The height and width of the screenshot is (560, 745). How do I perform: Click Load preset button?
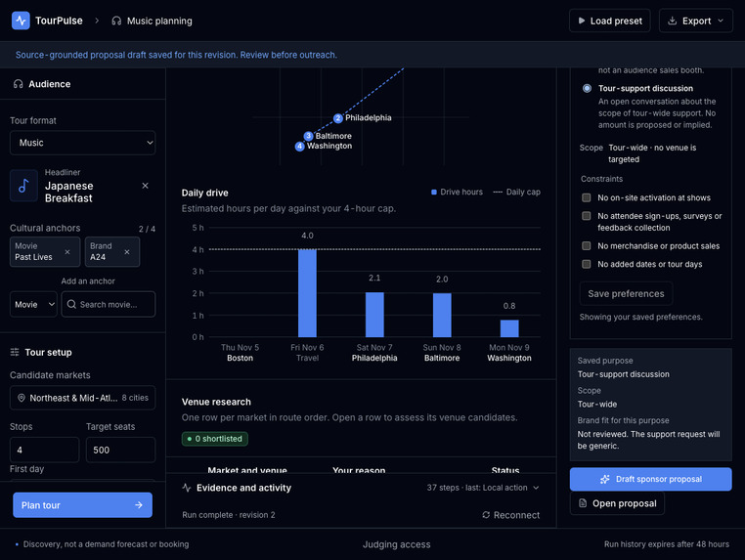point(609,21)
